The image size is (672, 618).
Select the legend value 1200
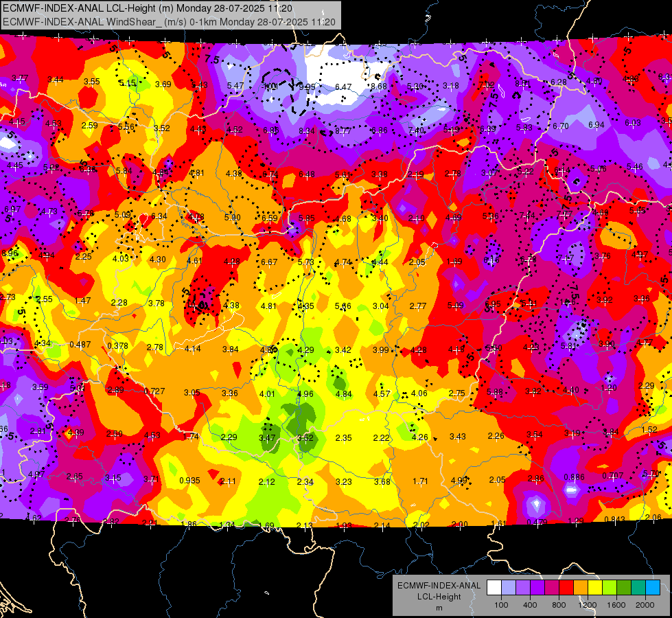(588, 605)
